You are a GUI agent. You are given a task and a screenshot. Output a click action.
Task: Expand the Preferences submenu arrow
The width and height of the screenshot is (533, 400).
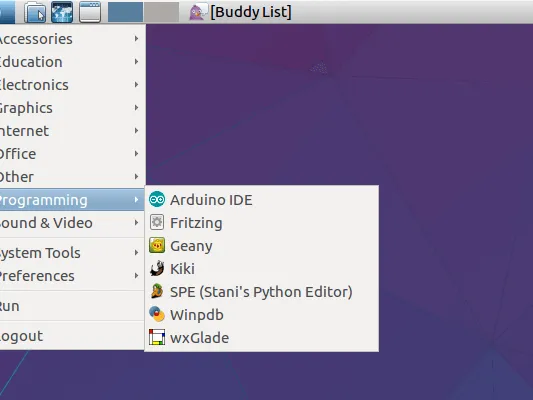point(136,276)
